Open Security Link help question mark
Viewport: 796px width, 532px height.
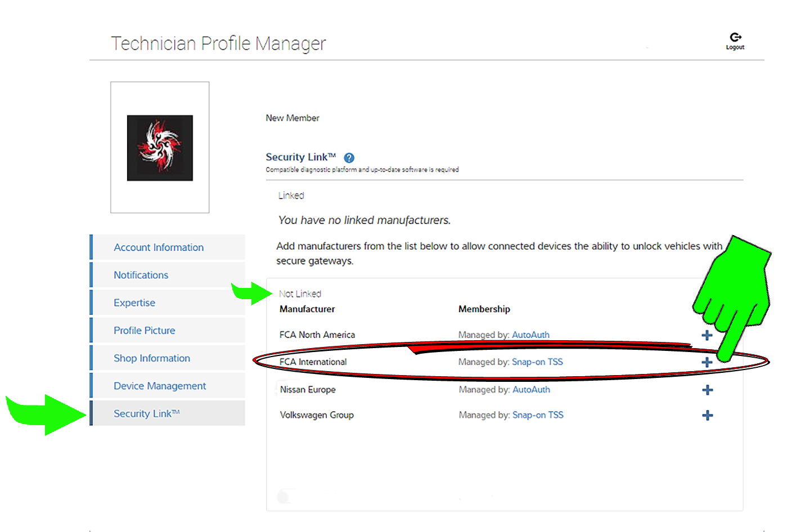(x=349, y=158)
